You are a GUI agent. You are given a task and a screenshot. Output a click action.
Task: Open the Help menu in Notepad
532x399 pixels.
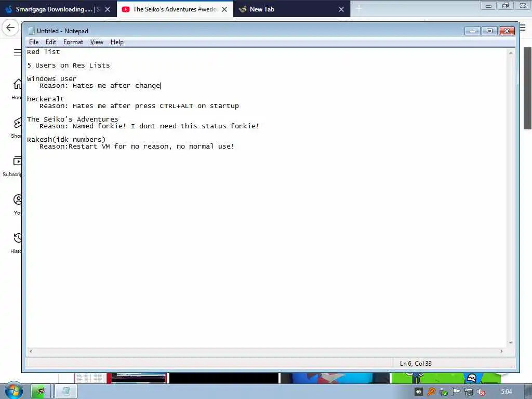(117, 42)
